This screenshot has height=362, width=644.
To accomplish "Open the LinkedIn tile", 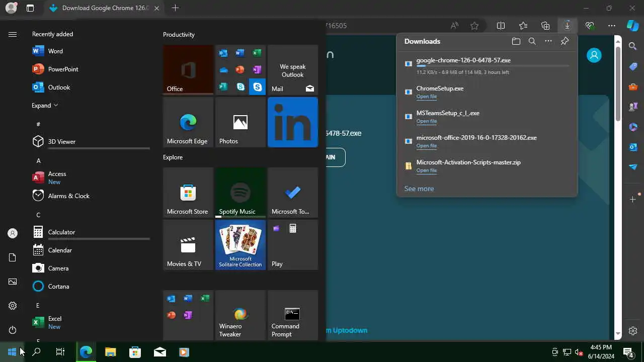I will click(x=293, y=122).
